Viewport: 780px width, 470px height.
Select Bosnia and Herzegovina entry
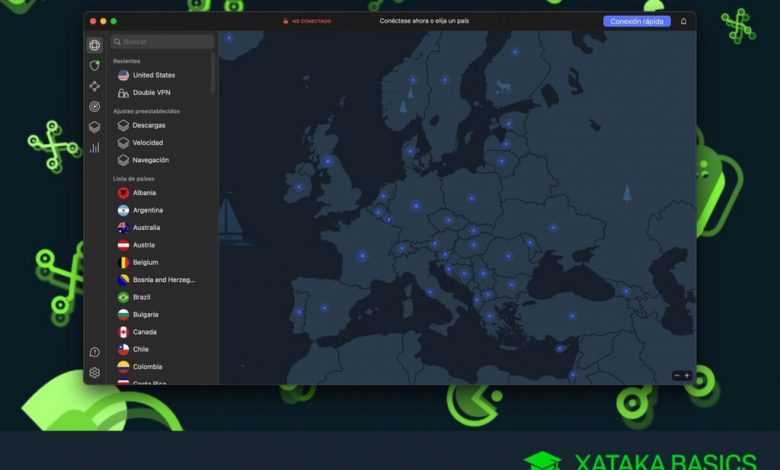pyautogui.click(x=162, y=280)
